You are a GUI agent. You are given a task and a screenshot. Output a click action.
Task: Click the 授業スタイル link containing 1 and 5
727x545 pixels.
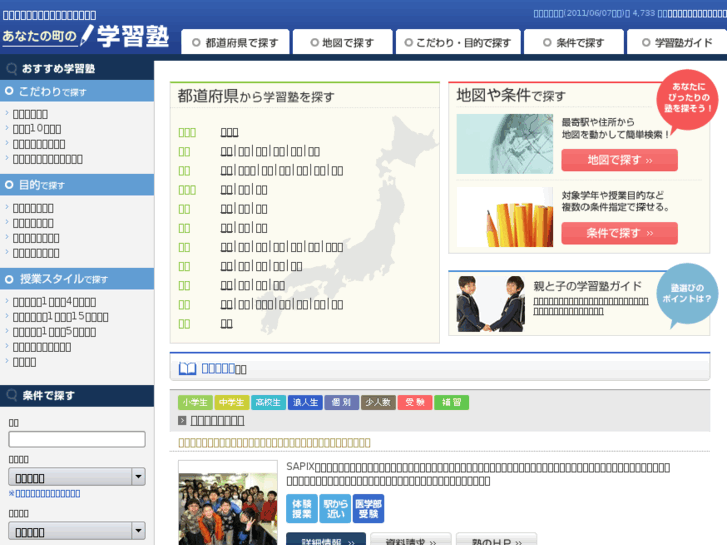pyautogui.click(x=54, y=332)
